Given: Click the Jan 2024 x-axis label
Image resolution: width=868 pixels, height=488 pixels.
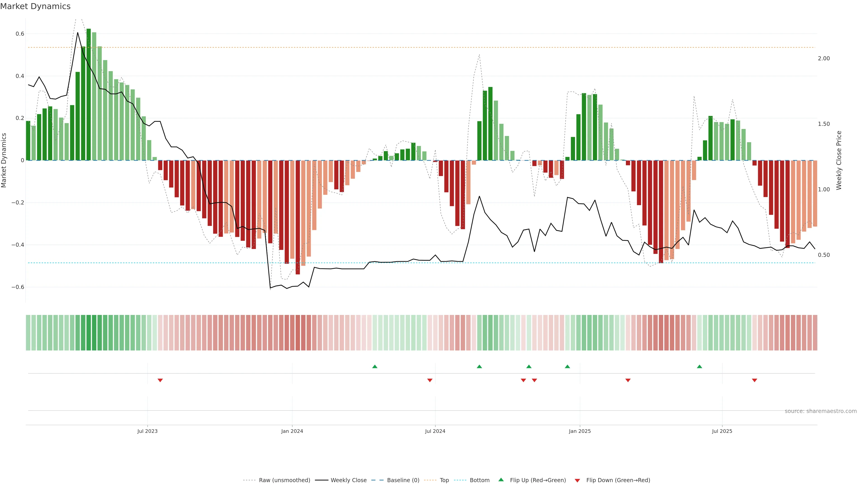Looking at the screenshot, I should [x=292, y=431].
